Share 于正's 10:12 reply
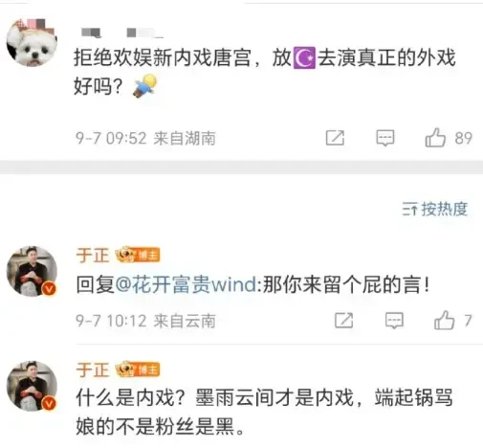This screenshot has height=448, width=483. (343, 321)
